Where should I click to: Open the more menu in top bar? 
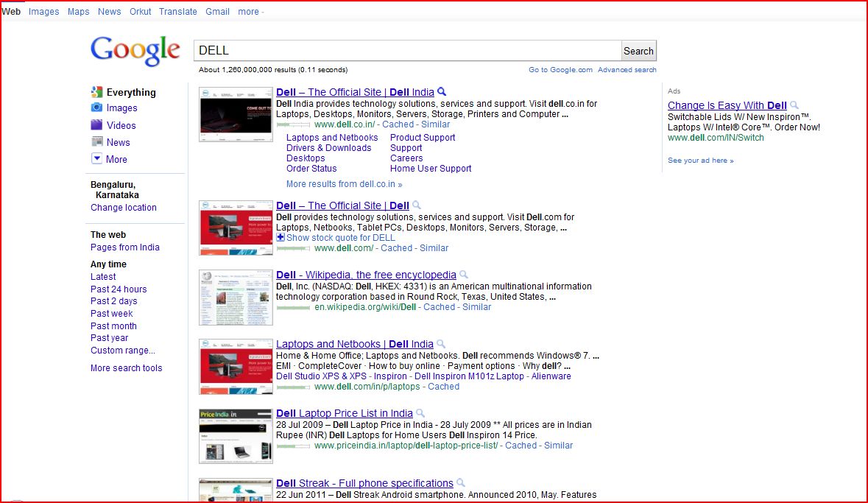click(x=251, y=12)
